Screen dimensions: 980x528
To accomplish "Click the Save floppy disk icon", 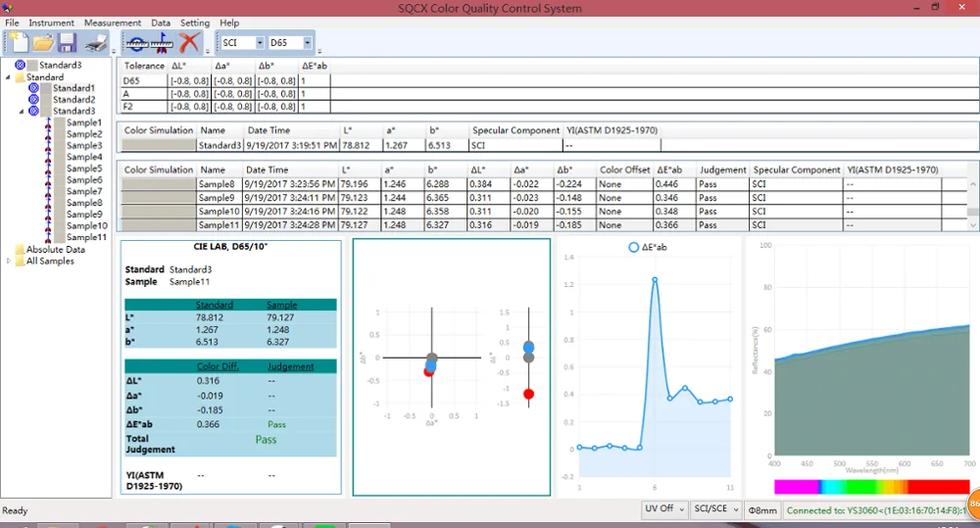I will [x=67, y=43].
